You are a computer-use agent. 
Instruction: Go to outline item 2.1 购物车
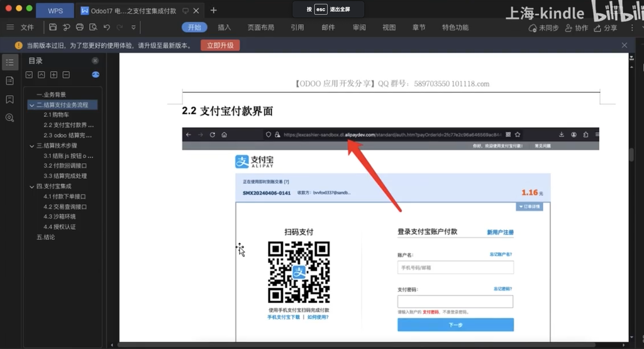pyautogui.click(x=56, y=114)
